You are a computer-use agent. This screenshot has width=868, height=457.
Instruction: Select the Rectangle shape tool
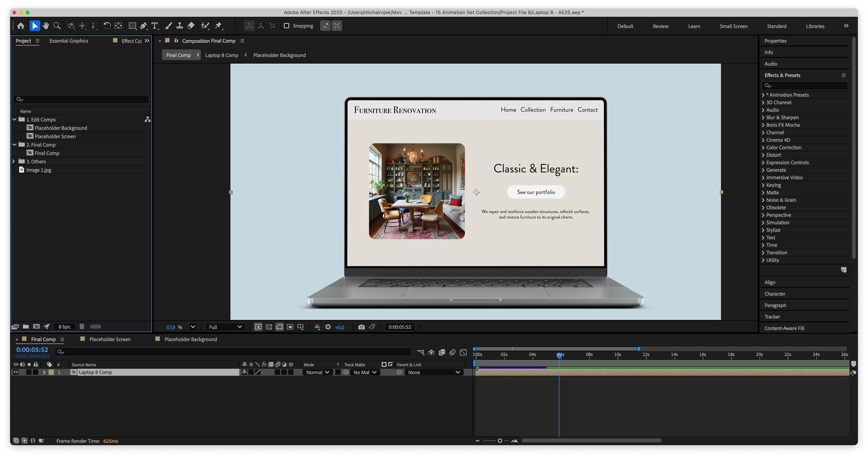tap(132, 26)
